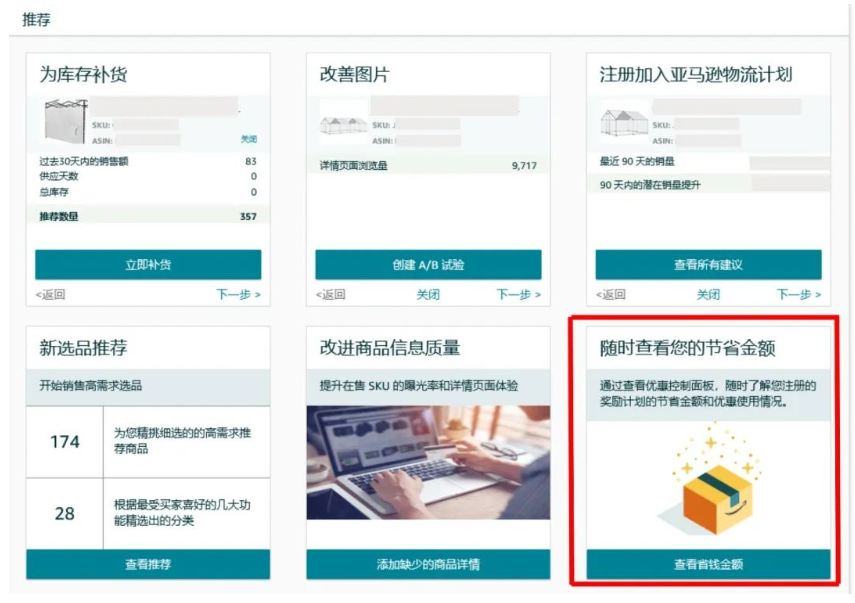
Task: Click the 查看省钱金额 button
Action: point(708,564)
